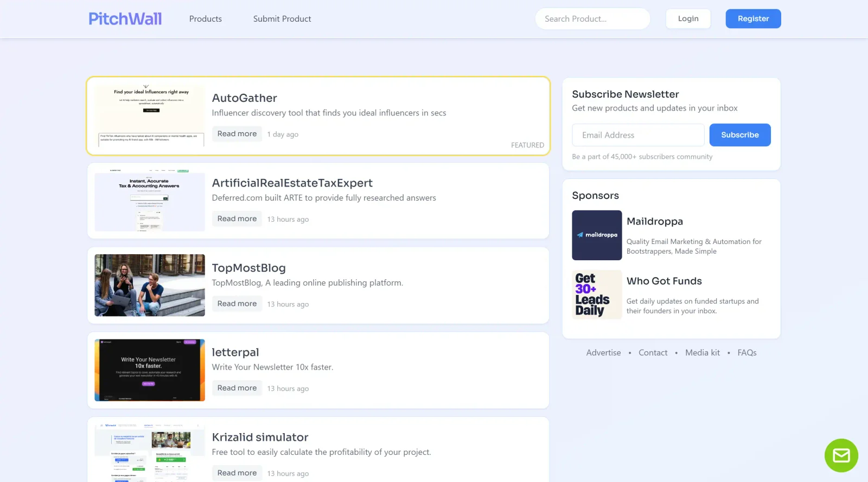The width and height of the screenshot is (868, 482).
Task: Click 'Quality Email Marketing & Automation' description
Action: (x=694, y=246)
